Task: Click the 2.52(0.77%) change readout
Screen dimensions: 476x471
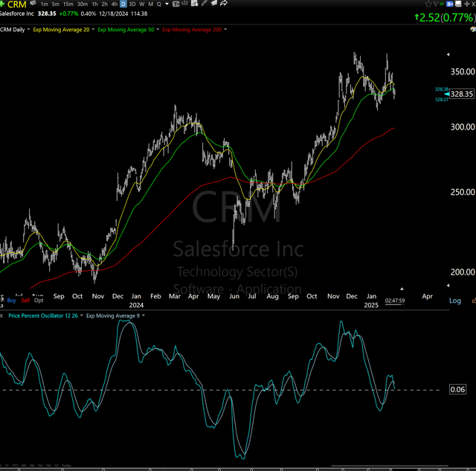Action: 445,18
